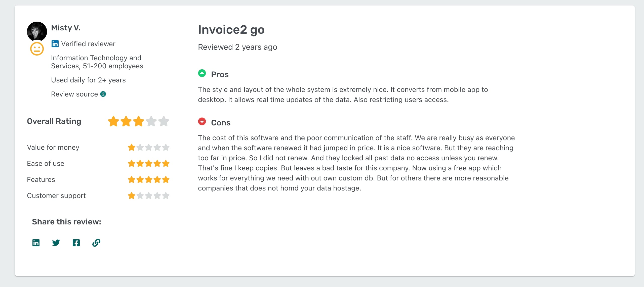Viewport: 644px width, 287px height.
Task: Share this review on LinkedIn
Action: click(x=36, y=243)
